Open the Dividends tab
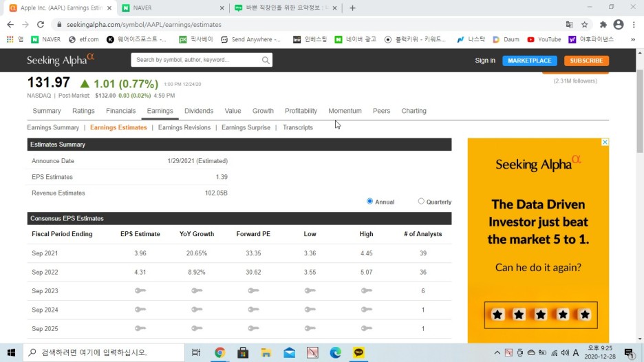644x362 pixels. tap(199, 111)
